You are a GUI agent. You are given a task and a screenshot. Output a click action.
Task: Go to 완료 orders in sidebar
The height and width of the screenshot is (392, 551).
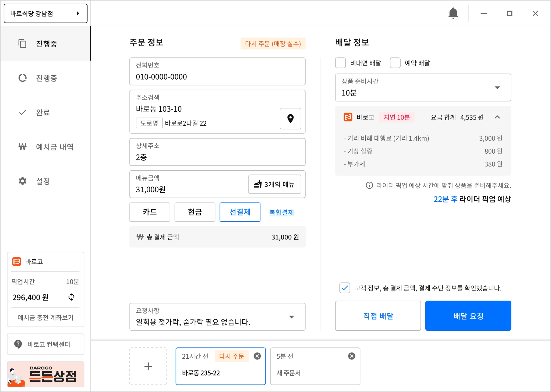(x=43, y=112)
